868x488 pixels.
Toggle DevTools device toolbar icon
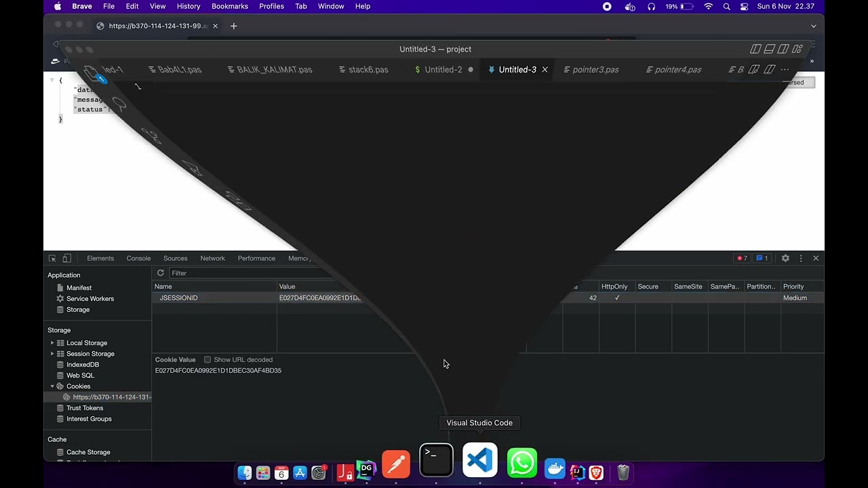click(x=66, y=258)
